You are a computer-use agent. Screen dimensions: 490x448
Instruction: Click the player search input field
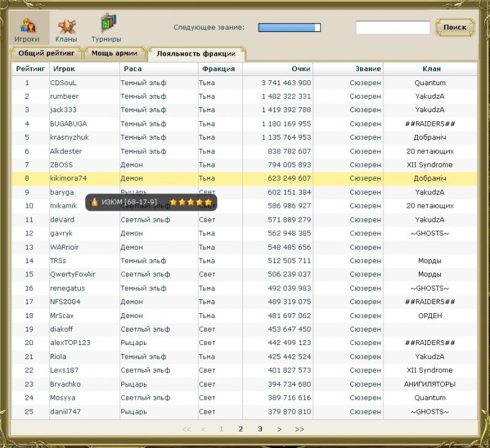click(393, 28)
